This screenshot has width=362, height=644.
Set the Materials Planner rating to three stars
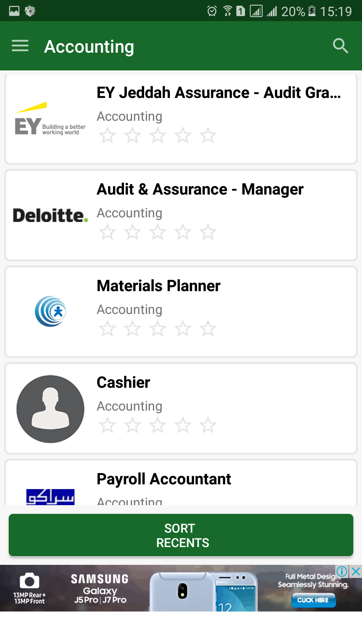(158, 328)
